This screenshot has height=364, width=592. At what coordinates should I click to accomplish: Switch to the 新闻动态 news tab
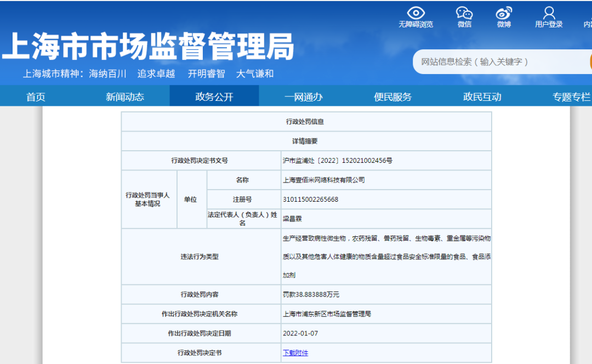124,96
